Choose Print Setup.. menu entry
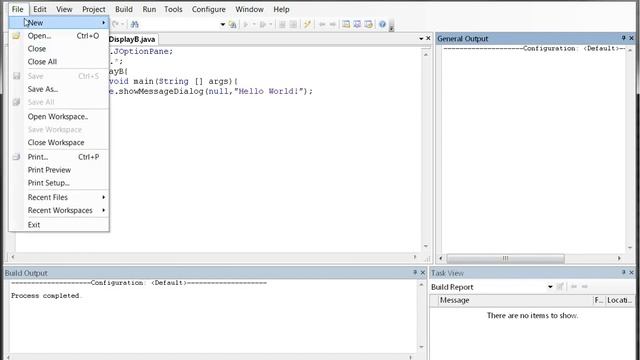Image resolution: width=640 pixels, height=360 pixels. coord(59,183)
